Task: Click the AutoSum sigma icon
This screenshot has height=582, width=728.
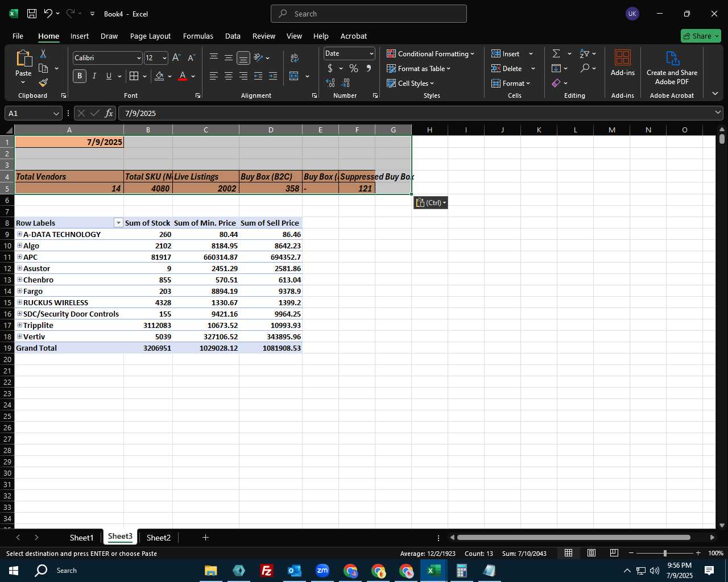Action: pyautogui.click(x=556, y=53)
